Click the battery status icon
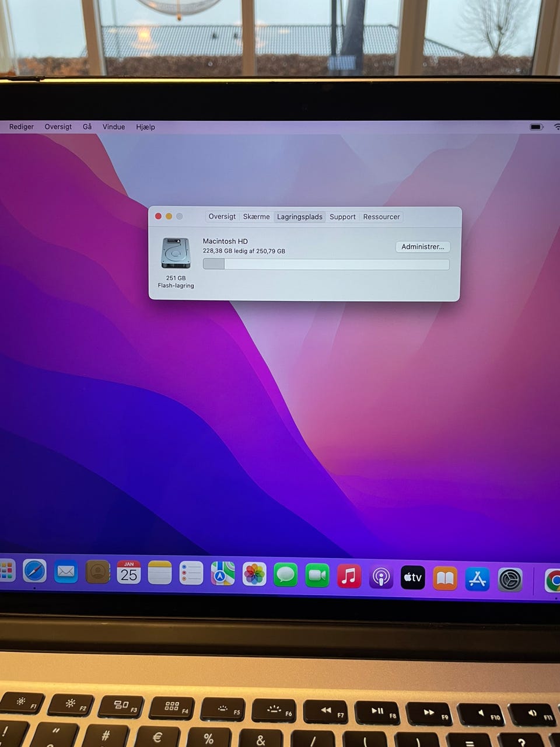The image size is (560, 747). pyautogui.click(x=535, y=127)
